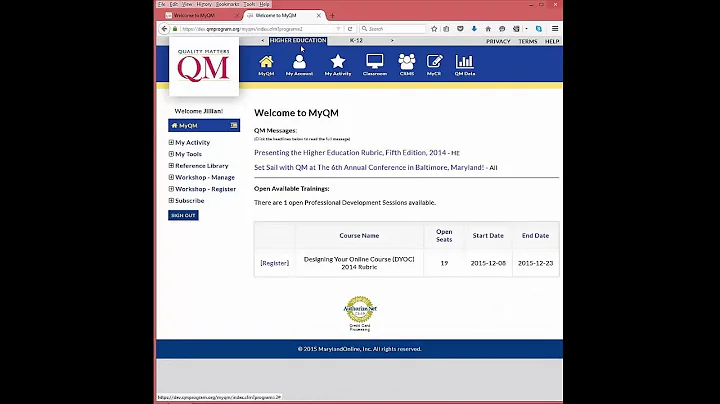Click the PRIVACY link
Viewport: 720px width, 404px height.
point(498,41)
